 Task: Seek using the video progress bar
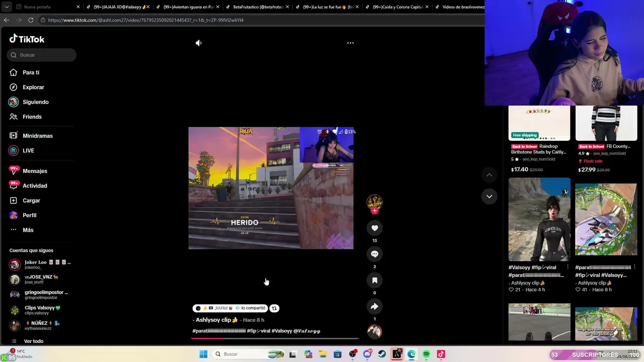pos(275,339)
